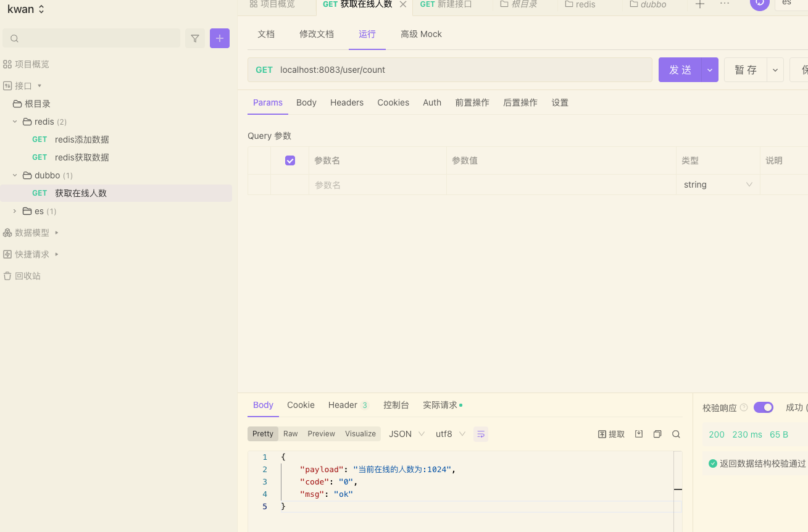Open the 高级 Mock tab
808x532 pixels.
click(x=421, y=34)
